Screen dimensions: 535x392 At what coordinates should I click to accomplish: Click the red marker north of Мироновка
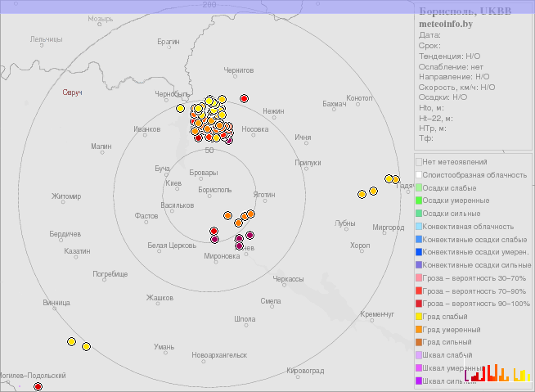coord(214,231)
